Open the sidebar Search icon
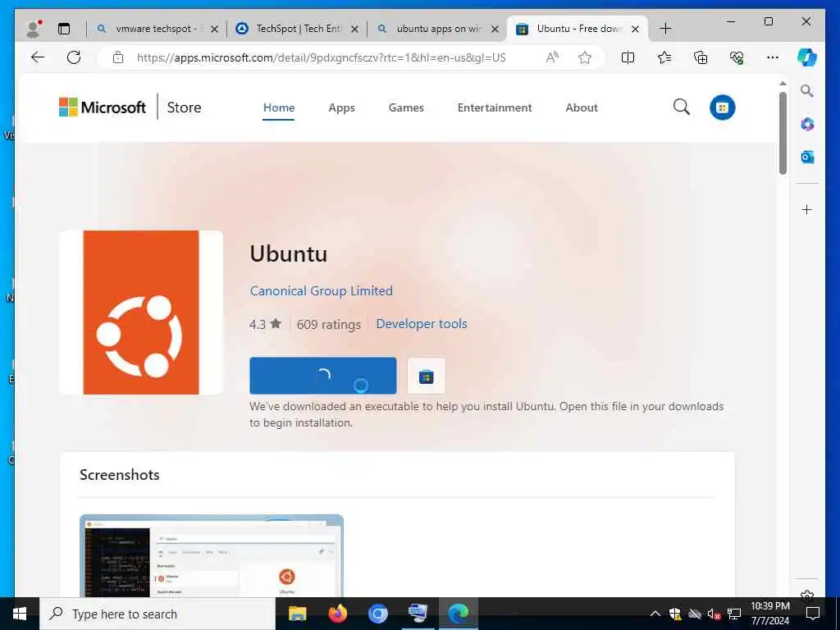Viewport: 840px width, 630px height. click(x=807, y=91)
